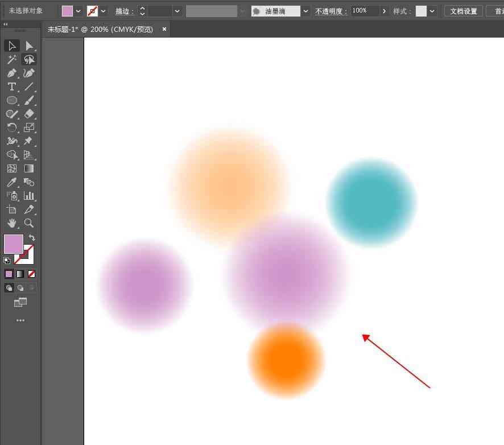Expand the control bar fill color dropdown
This screenshot has width=504, height=445.
coord(79,11)
